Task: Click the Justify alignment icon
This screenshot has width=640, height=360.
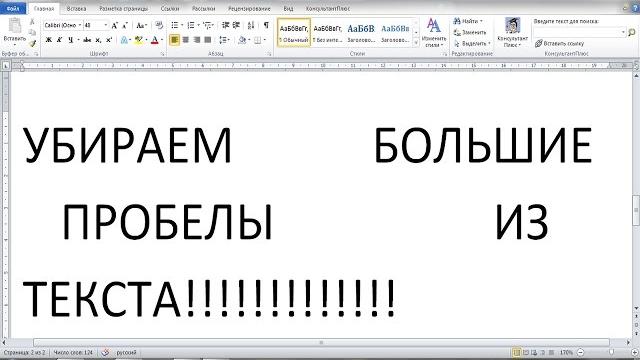Action: point(208,40)
